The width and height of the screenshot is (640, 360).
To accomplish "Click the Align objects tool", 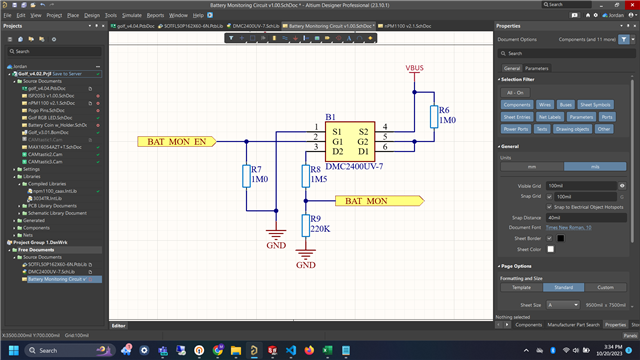I will [263, 38].
